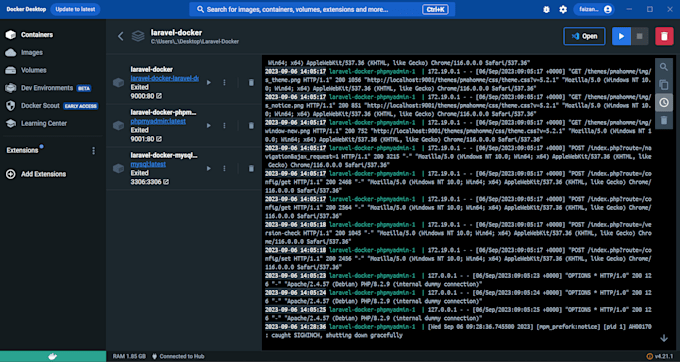This screenshot has width=680, height=362.
Task: Clear the logs with trash icon
Action: click(x=664, y=120)
